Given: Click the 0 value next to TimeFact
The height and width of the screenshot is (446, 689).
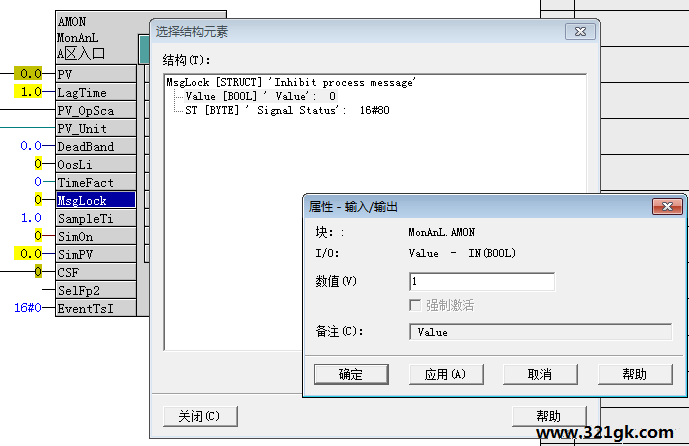Looking at the screenshot, I should pyautogui.click(x=38, y=181).
